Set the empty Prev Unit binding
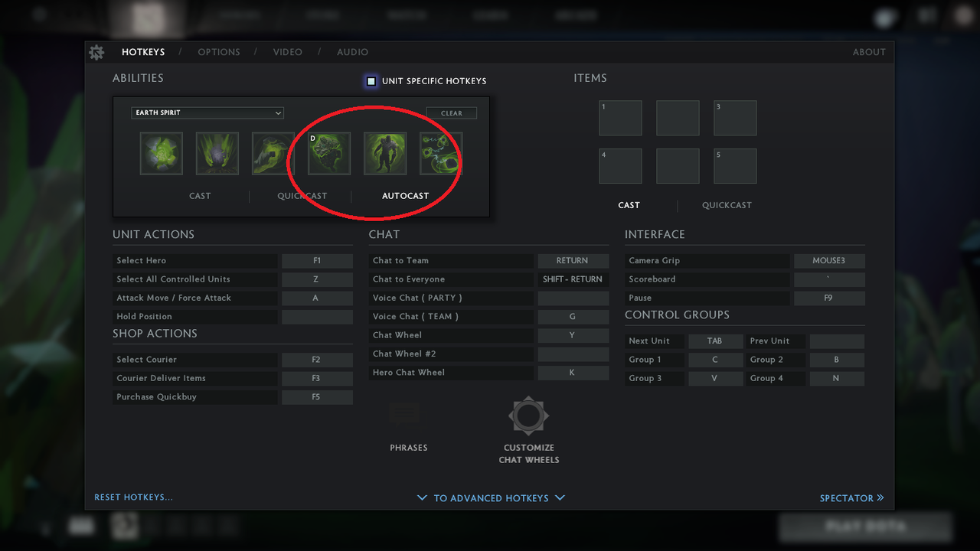Screen dimensions: 980x551 pyautogui.click(x=837, y=341)
